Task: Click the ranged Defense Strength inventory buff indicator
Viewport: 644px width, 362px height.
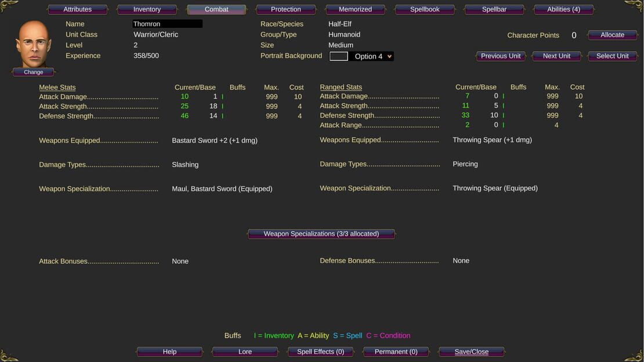Action: [503, 115]
